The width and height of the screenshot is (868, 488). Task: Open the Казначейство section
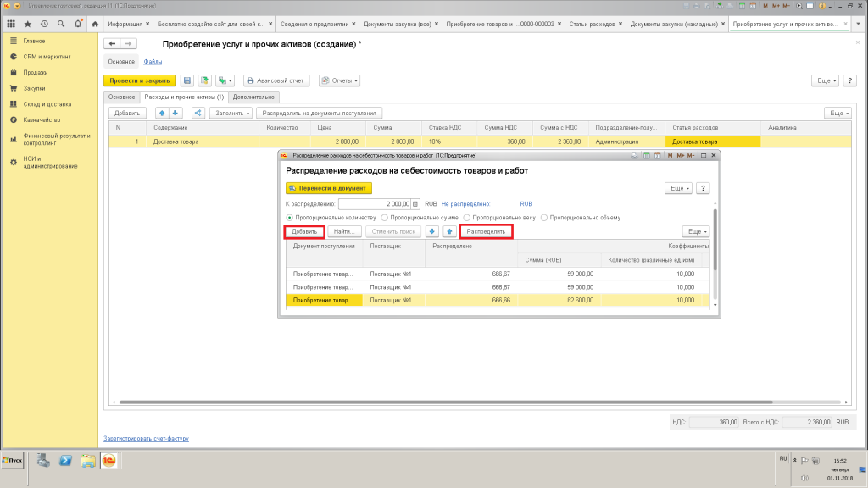click(42, 119)
